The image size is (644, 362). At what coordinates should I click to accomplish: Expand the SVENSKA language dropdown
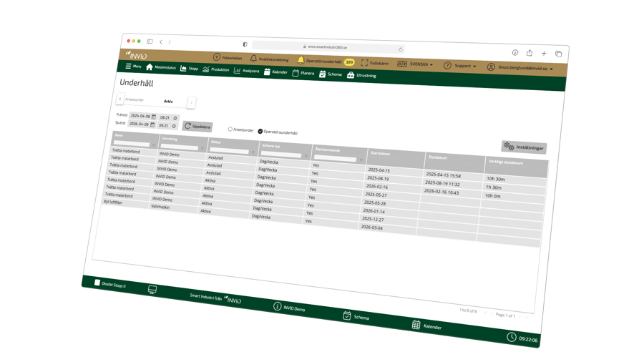[x=416, y=64]
